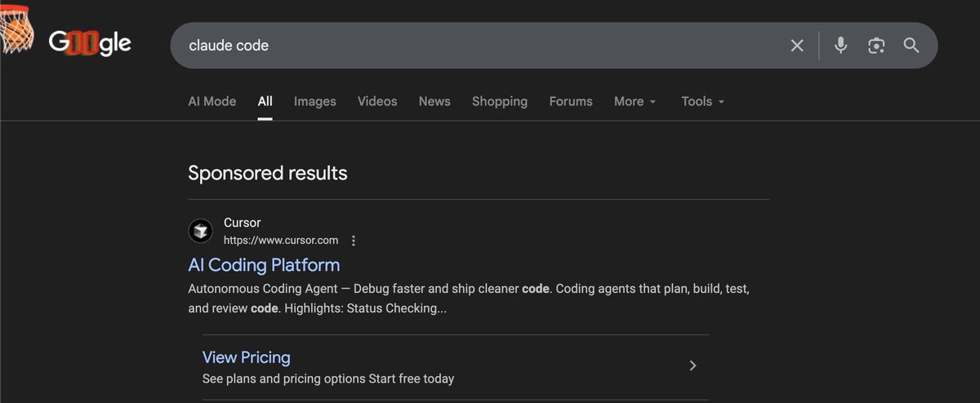The width and height of the screenshot is (980, 403).
Task: Click the 'Sponsored results' heading
Action: tap(268, 173)
